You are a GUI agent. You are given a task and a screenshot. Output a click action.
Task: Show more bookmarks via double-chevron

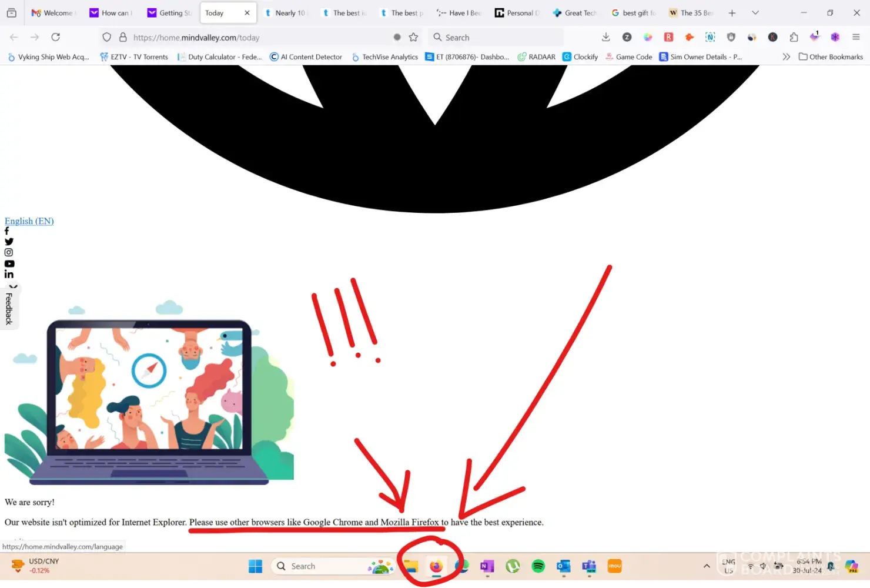786,57
